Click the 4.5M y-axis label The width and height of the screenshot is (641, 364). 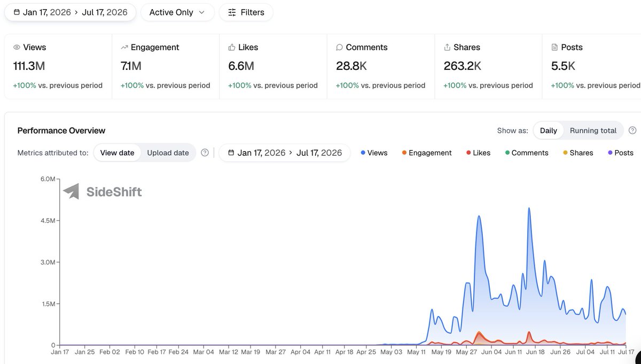click(47, 220)
